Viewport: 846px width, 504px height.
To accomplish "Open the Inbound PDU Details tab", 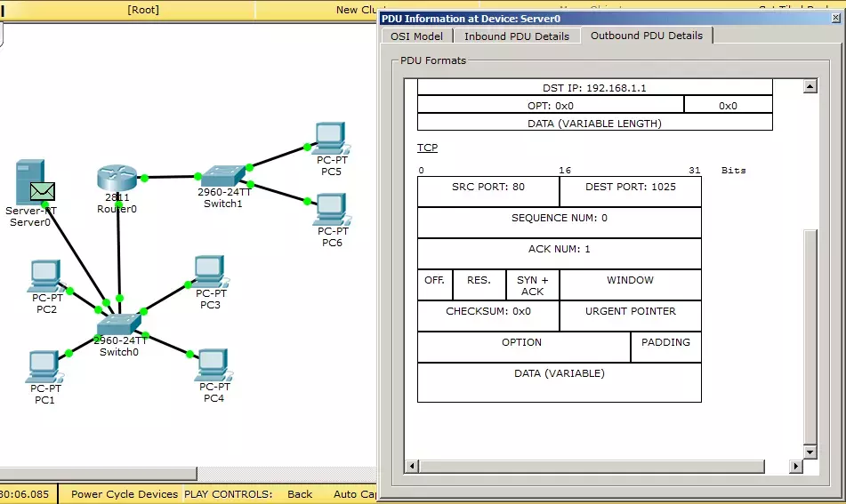I will coord(516,36).
